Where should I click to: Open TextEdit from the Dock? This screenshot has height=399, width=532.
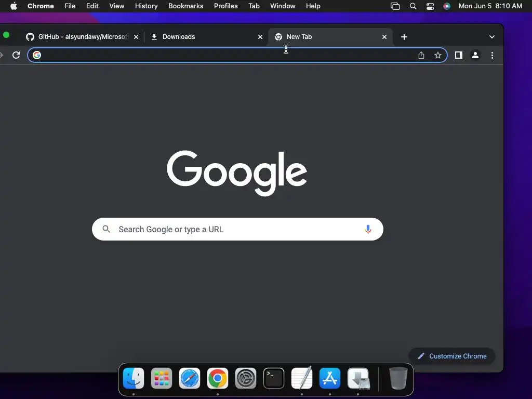tap(302, 378)
